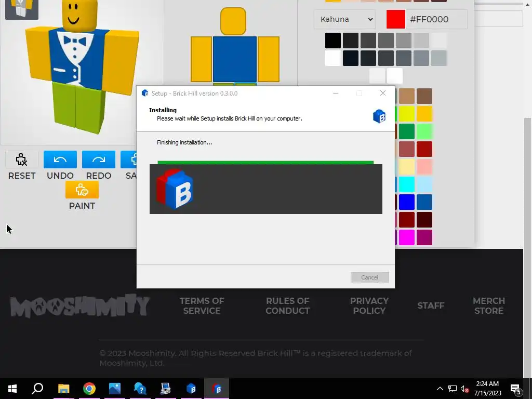Pick the cyan color swatch

406,184
